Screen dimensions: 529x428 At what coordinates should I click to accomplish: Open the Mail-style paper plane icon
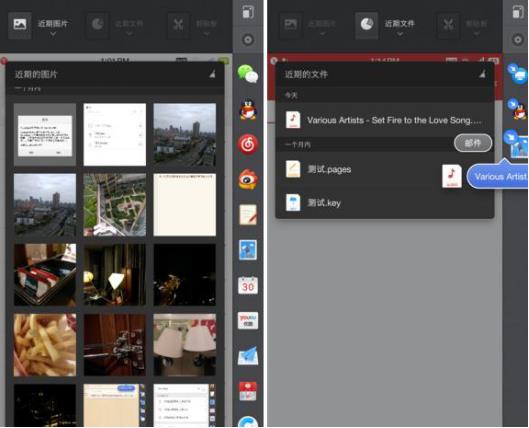[x=248, y=356]
